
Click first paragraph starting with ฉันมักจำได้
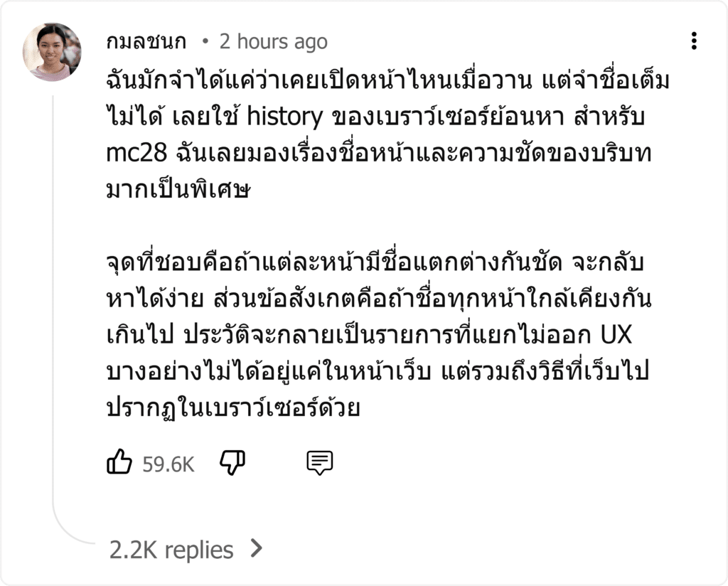coord(387,134)
